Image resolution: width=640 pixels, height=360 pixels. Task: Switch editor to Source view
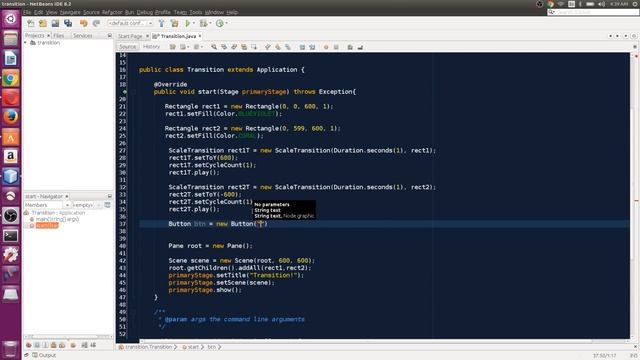coord(128,47)
